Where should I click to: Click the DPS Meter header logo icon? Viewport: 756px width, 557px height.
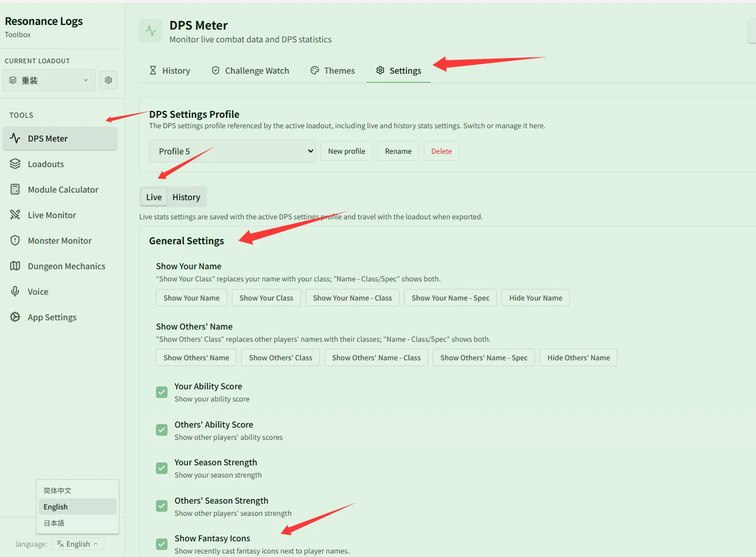(151, 31)
